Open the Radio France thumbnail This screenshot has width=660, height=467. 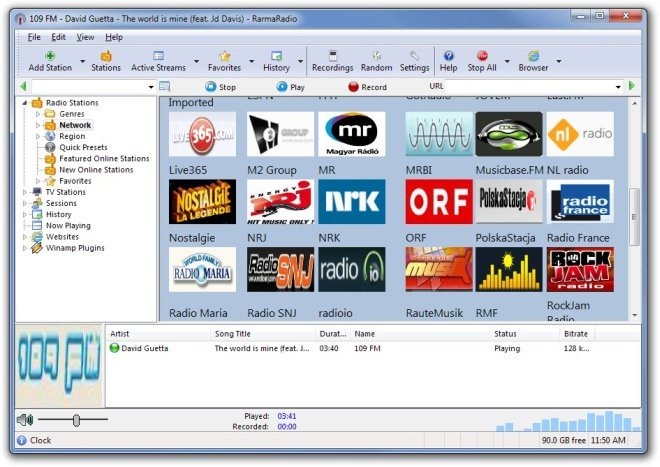point(580,202)
